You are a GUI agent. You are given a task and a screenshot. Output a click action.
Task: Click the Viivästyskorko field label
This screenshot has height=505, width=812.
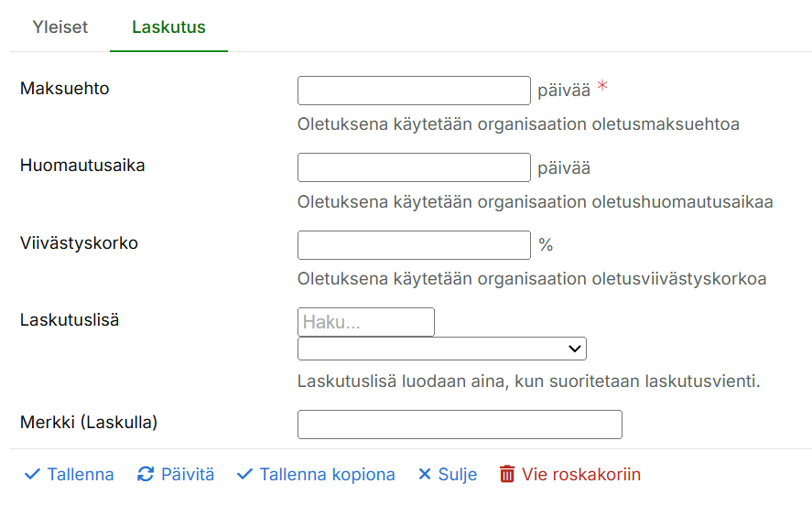[79, 243]
